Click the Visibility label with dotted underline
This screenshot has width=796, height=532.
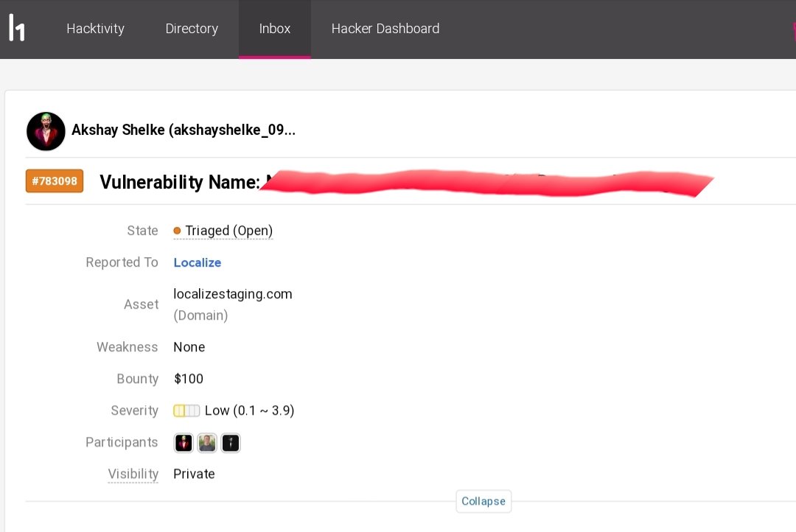coord(133,474)
